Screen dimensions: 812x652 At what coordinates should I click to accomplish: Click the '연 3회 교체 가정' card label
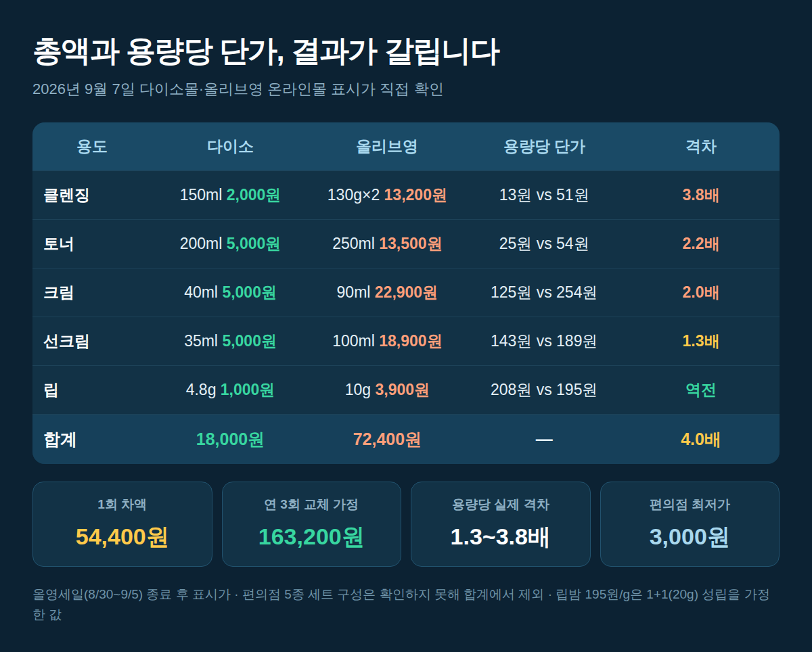coord(311,505)
